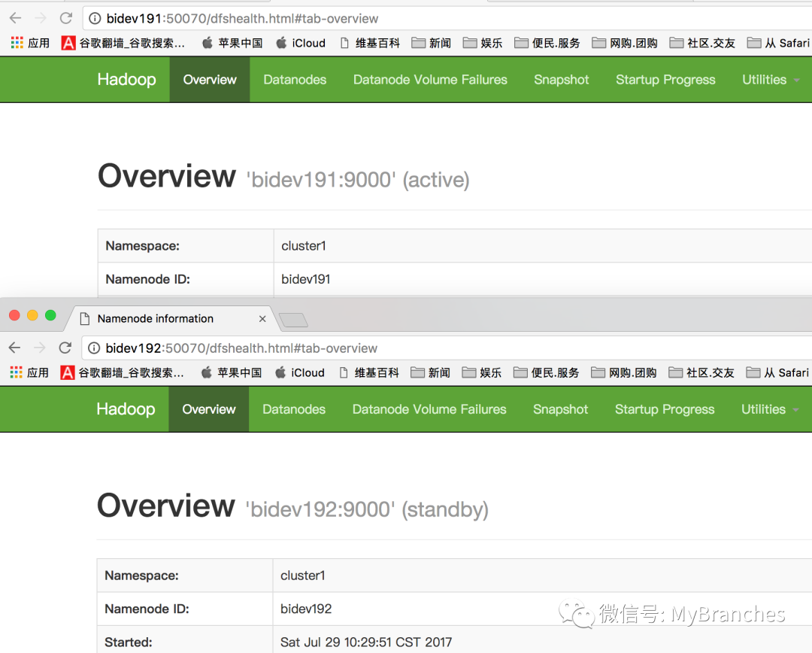Expand the 便民.服务 folder in the bidev192 window

tap(547, 372)
